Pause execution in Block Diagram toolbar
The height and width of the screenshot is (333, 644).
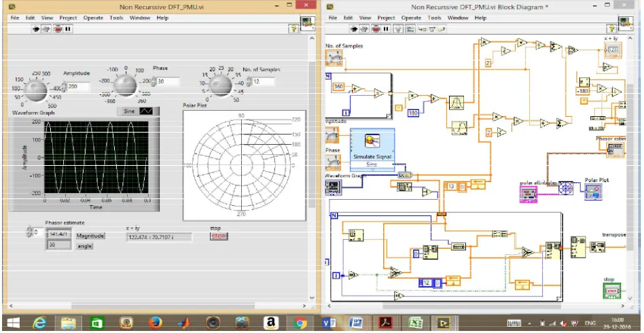click(x=386, y=29)
